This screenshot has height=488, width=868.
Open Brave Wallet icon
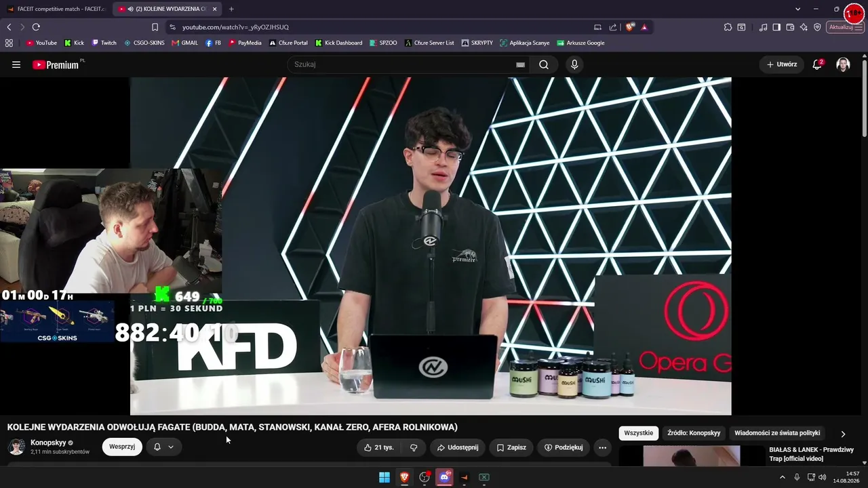coord(790,27)
